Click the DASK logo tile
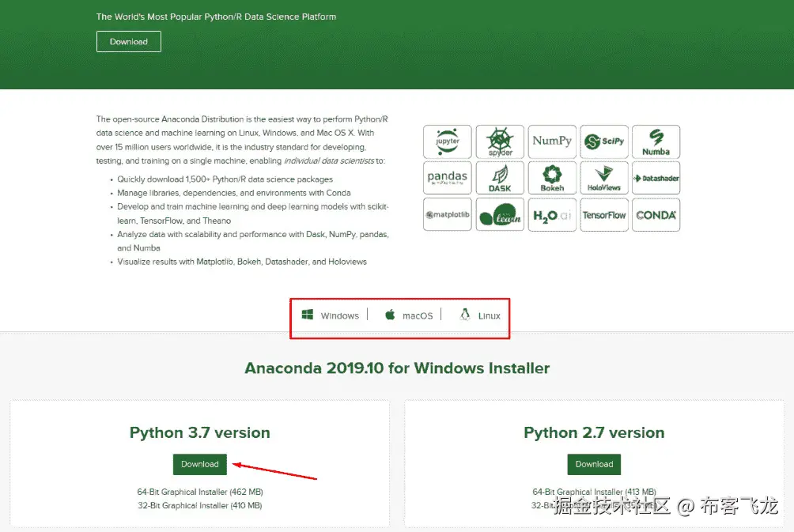The width and height of the screenshot is (794, 532). tap(500, 178)
